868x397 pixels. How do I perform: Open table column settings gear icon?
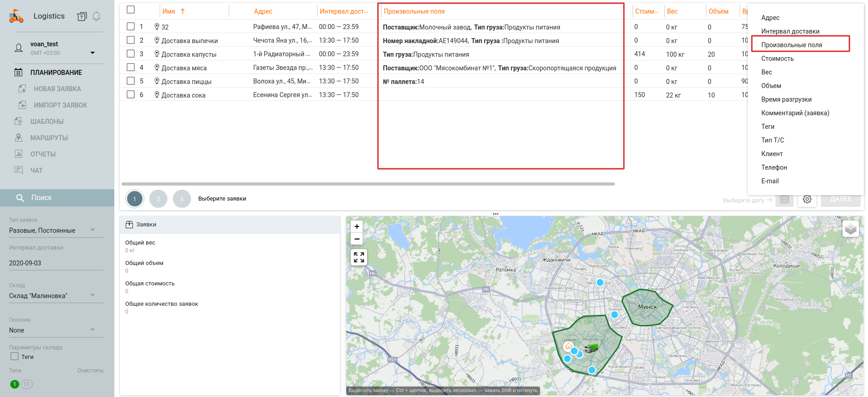pos(807,199)
